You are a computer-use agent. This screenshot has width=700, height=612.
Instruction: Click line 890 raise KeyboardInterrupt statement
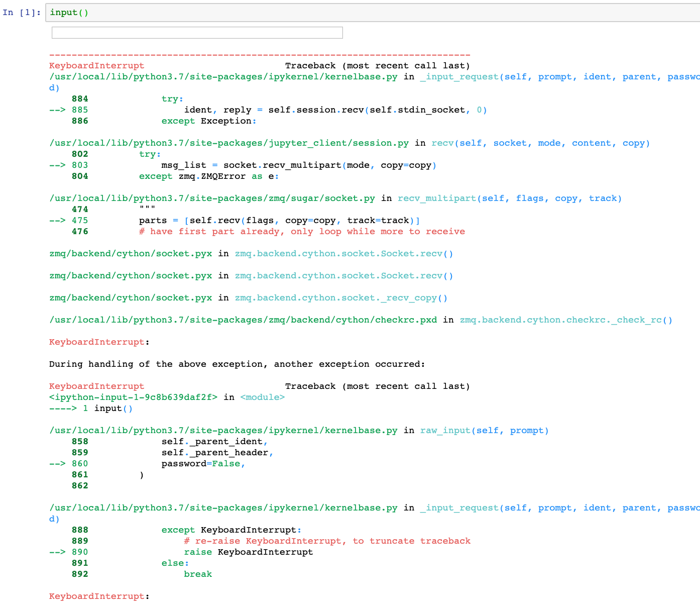pyautogui.click(x=248, y=552)
